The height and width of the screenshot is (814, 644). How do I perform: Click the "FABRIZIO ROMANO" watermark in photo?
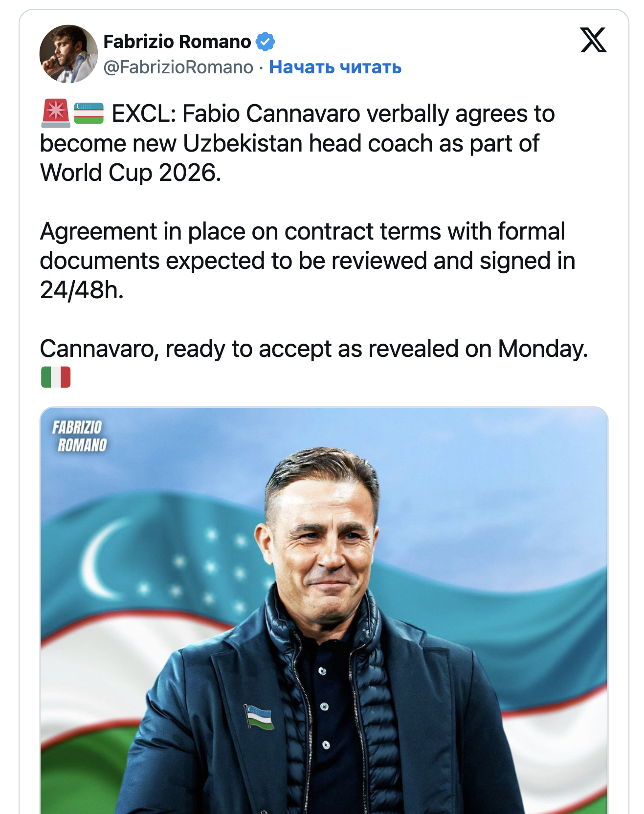(79, 436)
